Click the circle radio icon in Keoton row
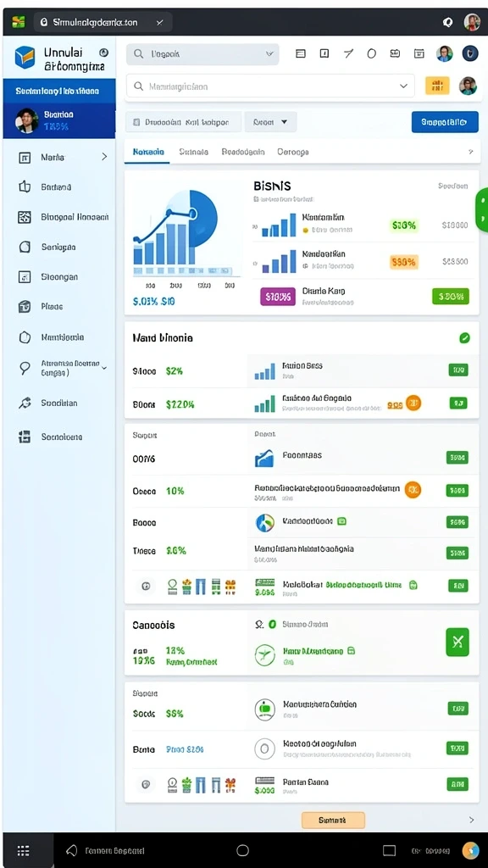 point(264,749)
